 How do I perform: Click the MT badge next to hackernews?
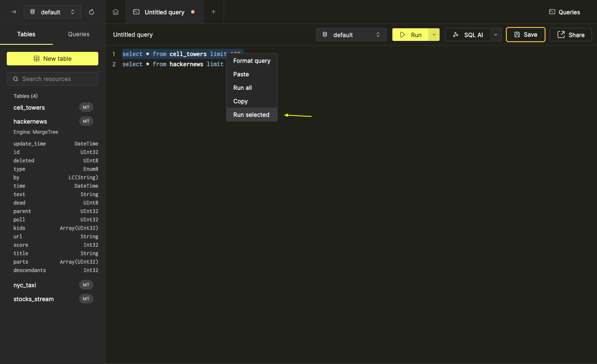click(x=86, y=121)
